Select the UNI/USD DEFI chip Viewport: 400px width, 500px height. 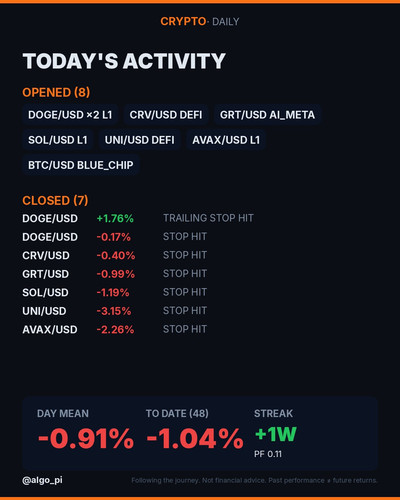(140, 140)
